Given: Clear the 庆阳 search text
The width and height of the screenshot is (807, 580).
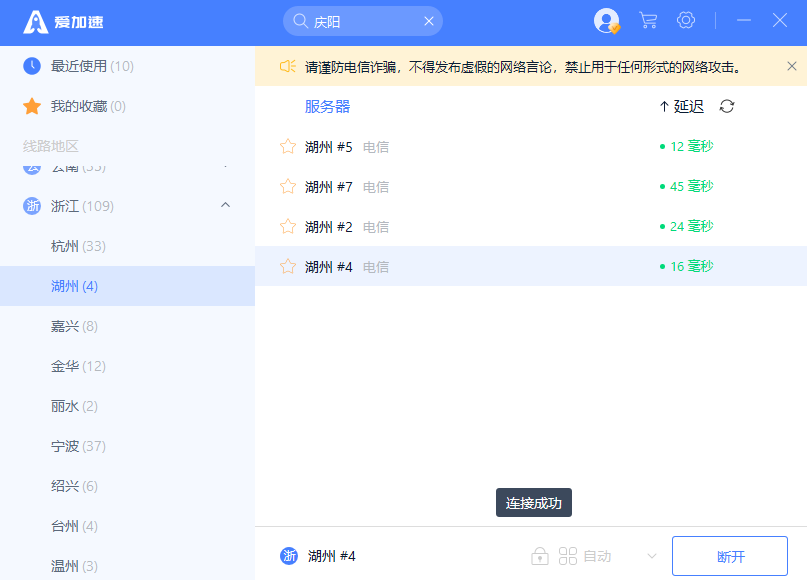Looking at the screenshot, I should (429, 21).
